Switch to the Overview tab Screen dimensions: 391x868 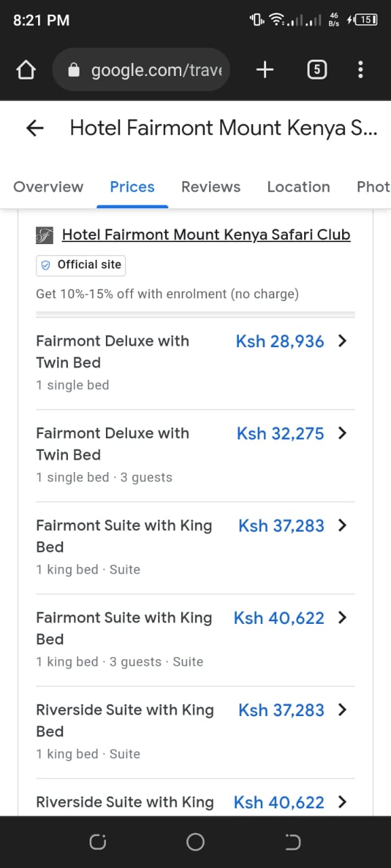[48, 187]
